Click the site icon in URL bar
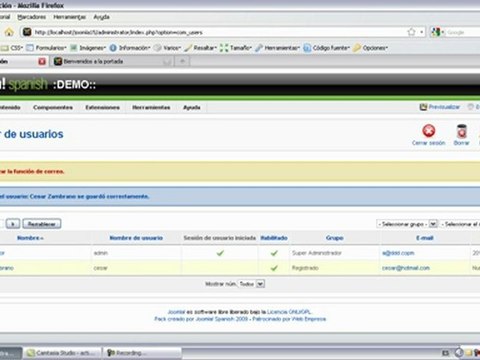The height and width of the screenshot is (360, 480). 27,32
